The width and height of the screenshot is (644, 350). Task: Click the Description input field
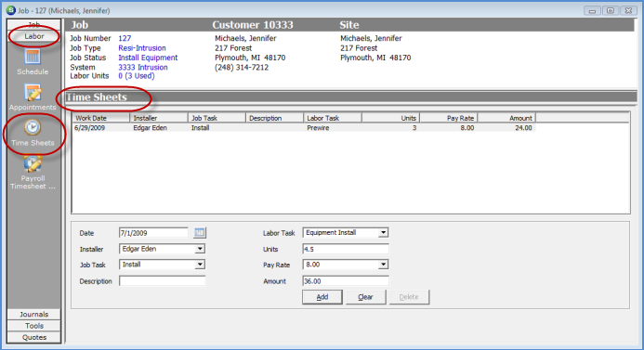click(163, 281)
